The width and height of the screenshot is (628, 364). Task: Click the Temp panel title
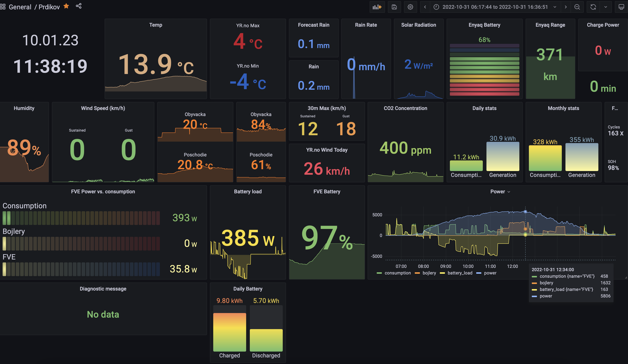point(156,25)
